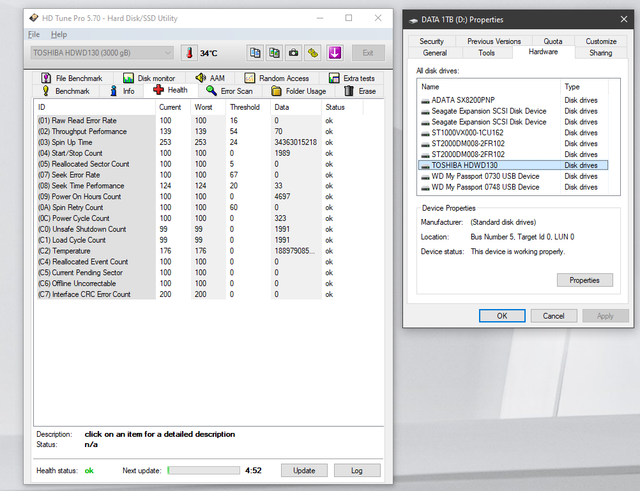Image resolution: width=640 pixels, height=491 pixels.
Task: Click the purple download arrow icon
Action: pos(335,53)
